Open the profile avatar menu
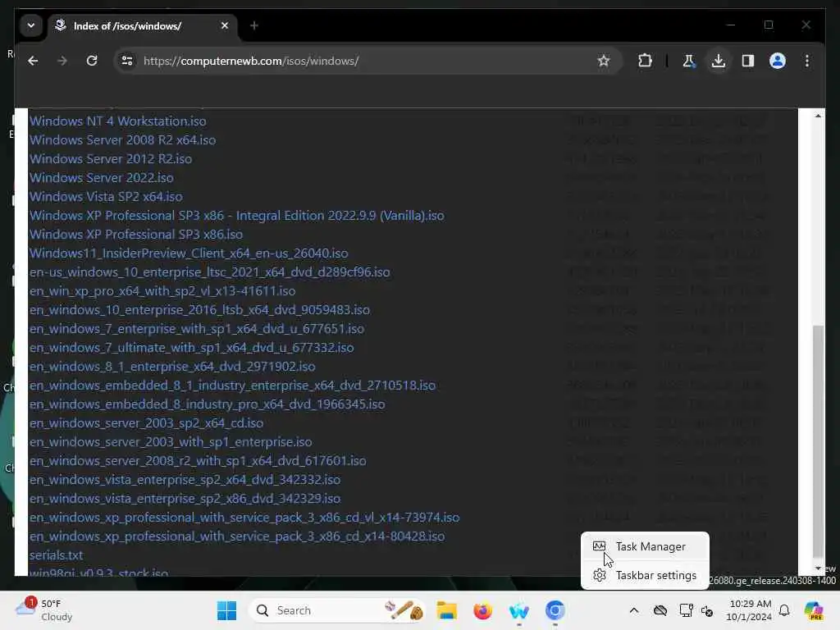Viewport: 840px width, 630px height. pos(778,61)
